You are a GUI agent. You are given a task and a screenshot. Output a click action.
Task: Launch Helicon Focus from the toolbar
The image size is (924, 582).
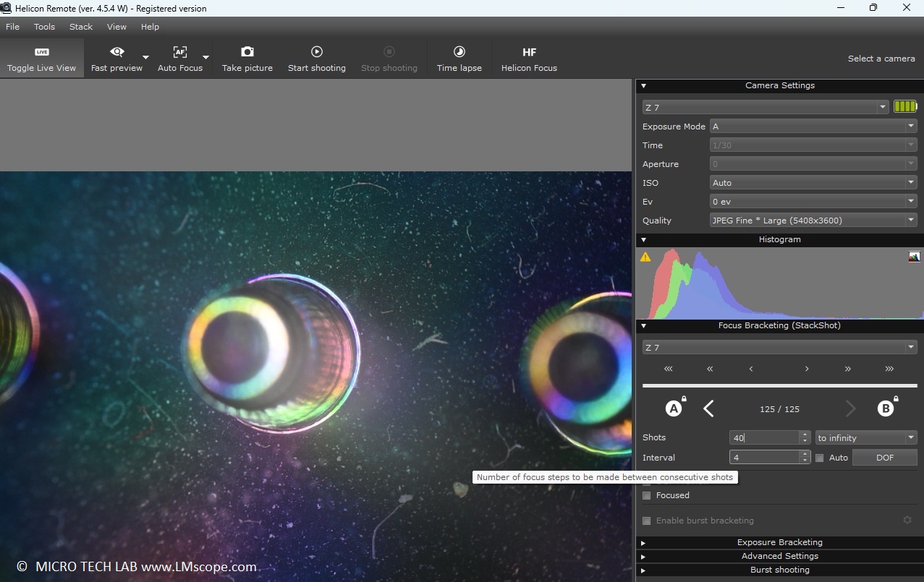(x=529, y=59)
